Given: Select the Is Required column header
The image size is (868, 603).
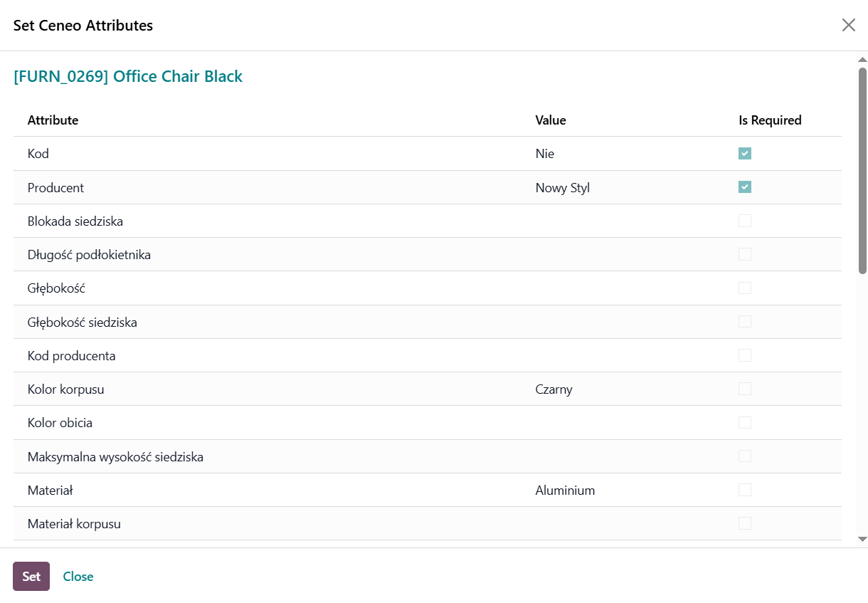Looking at the screenshot, I should click(x=770, y=120).
